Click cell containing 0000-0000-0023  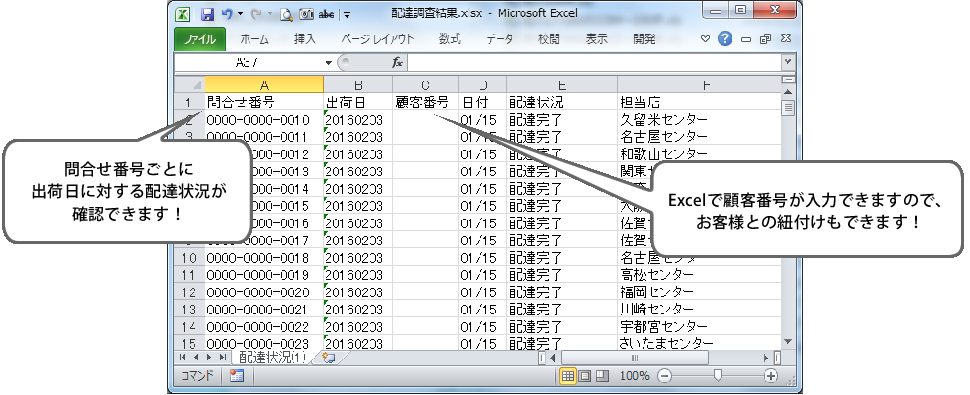(264, 343)
